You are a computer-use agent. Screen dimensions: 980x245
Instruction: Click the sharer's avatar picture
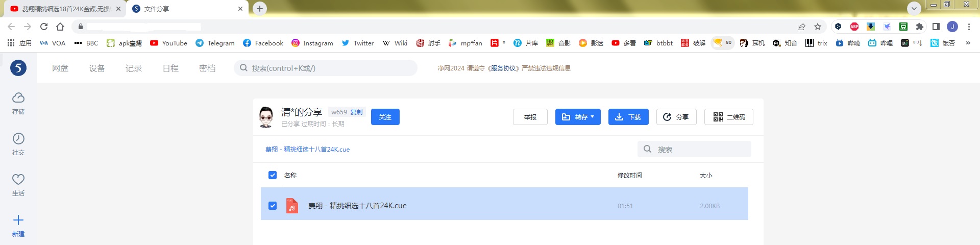coord(266,117)
